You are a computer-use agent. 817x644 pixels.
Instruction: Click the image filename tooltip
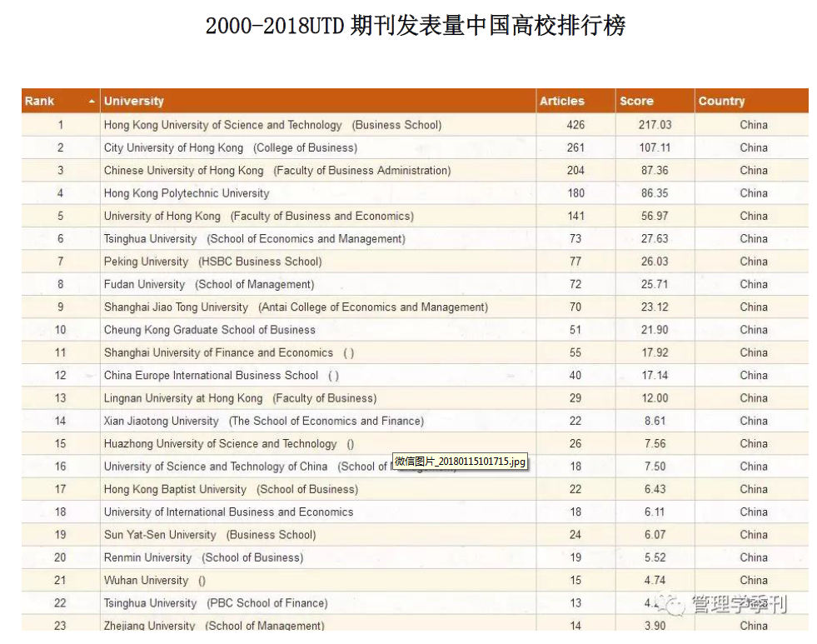(461, 461)
